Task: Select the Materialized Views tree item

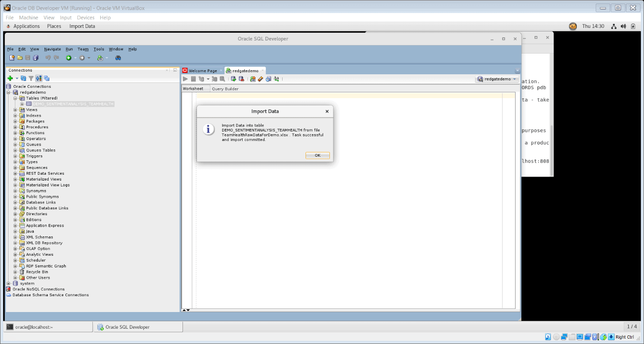Action: coord(44,179)
